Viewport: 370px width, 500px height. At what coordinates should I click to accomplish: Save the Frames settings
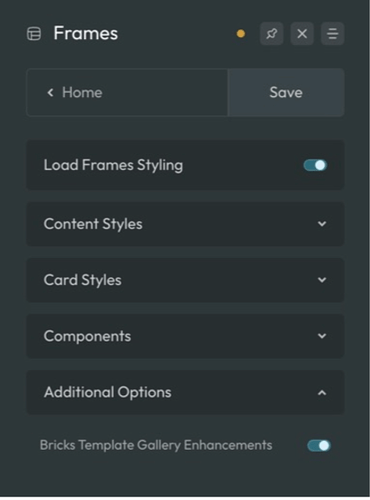pos(286,92)
